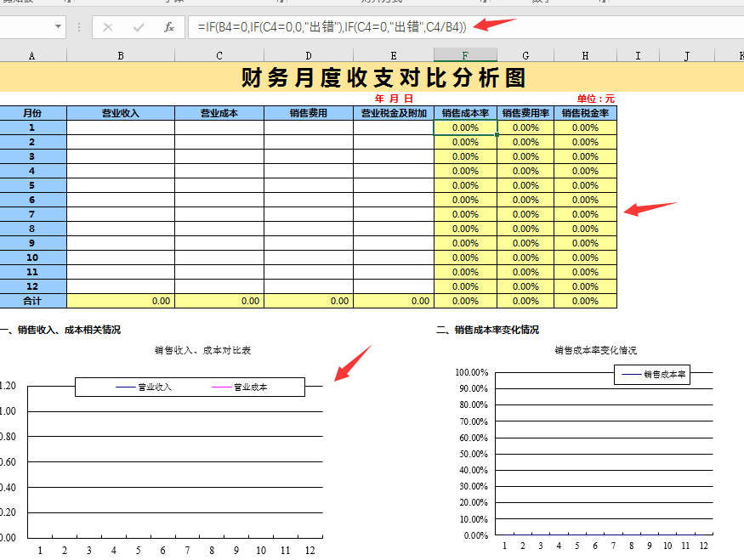Select 合计 销售成本率 cell
This screenshot has width=744, height=560.
click(x=465, y=301)
